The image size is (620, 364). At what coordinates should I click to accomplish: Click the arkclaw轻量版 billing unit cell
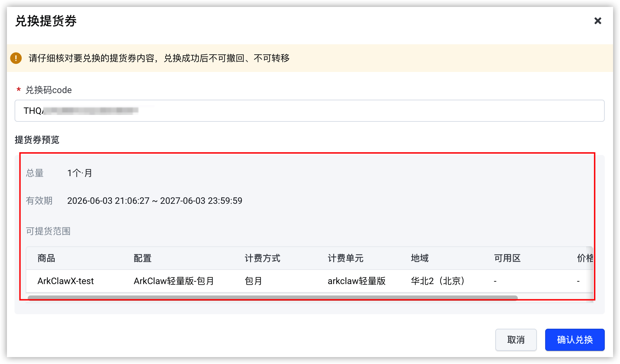point(357,281)
